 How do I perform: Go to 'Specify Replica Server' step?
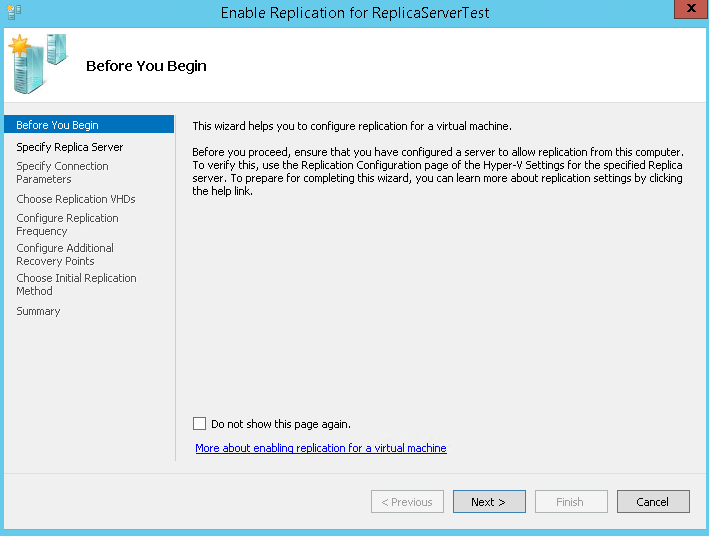click(x=70, y=147)
